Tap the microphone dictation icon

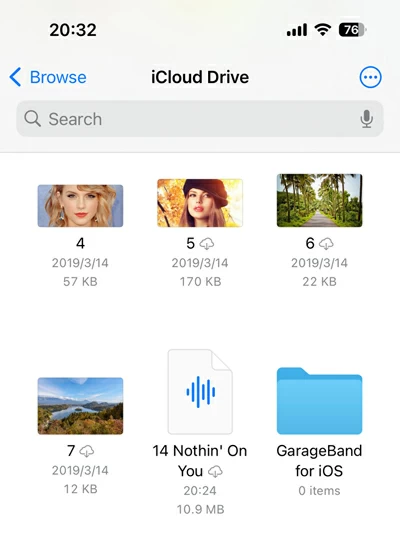tap(366, 119)
